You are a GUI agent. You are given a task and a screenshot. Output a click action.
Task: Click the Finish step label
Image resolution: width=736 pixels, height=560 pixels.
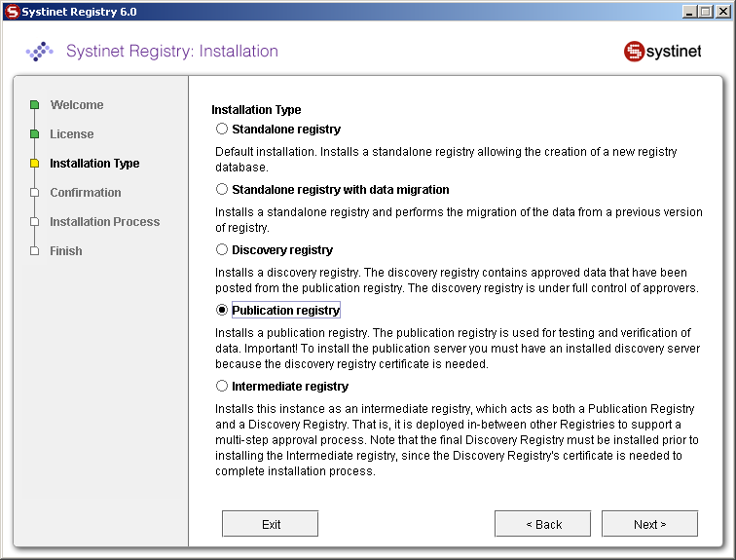coord(66,251)
